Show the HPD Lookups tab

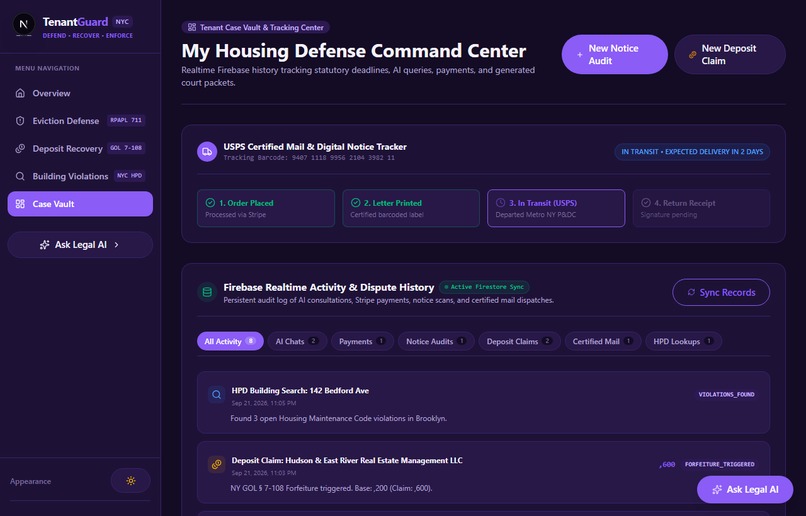pos(683,341)
